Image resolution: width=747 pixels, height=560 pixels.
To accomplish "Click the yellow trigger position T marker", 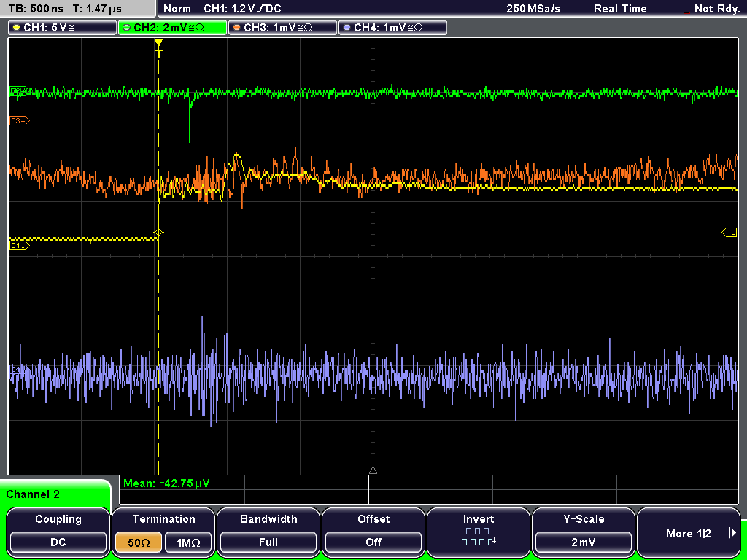I will (158, 49).
